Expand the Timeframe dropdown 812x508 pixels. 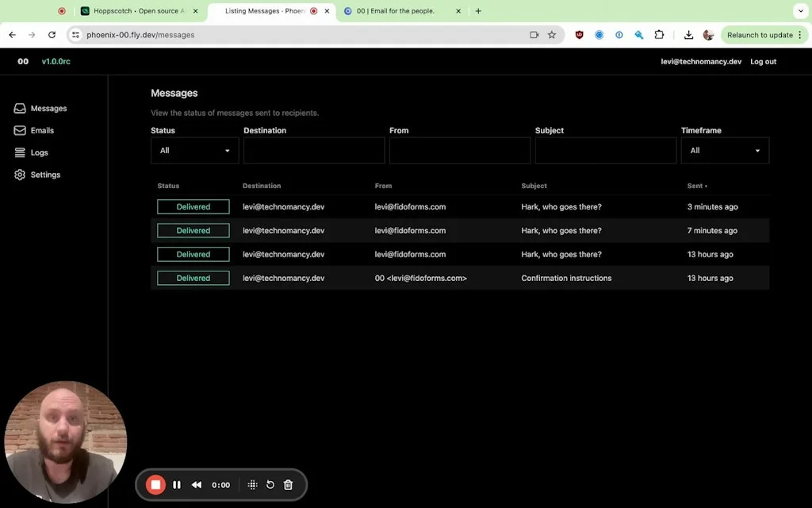pyautogui.click(x=725, y=150)
